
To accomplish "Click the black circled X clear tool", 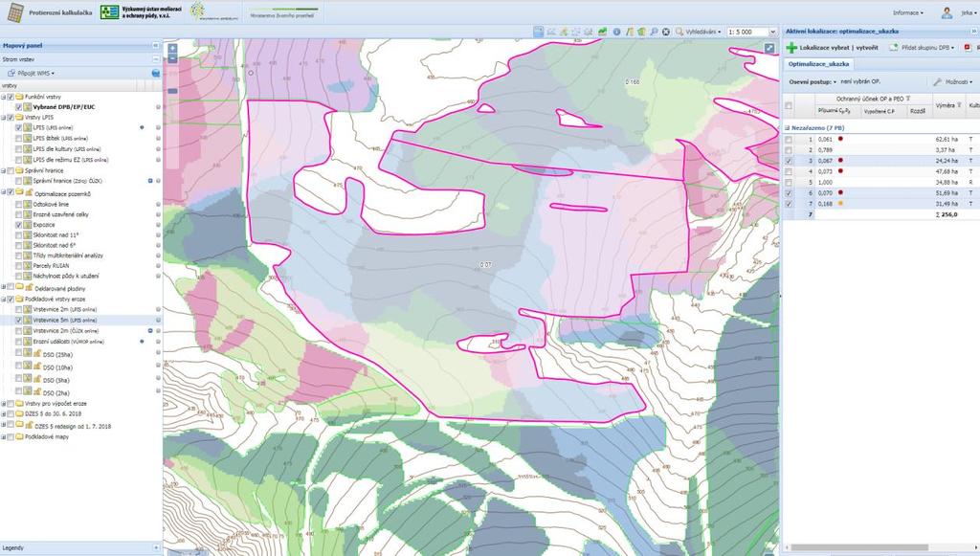I will click(666, 32).
